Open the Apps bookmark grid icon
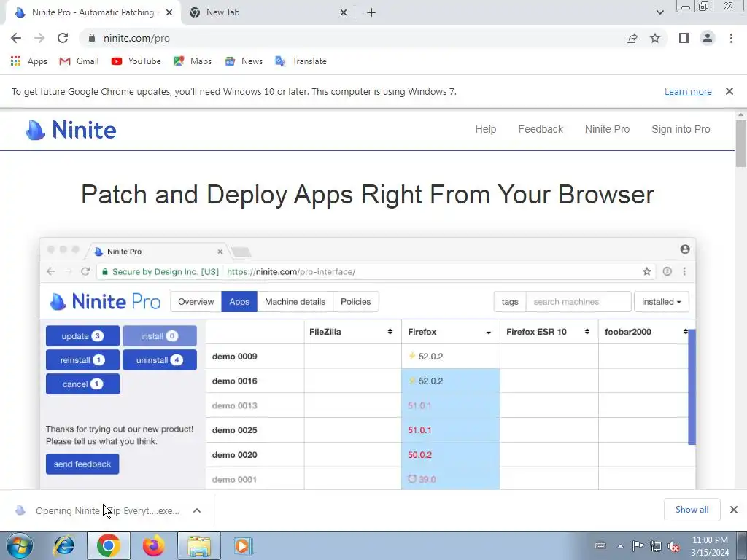The height and width of the screenshot is (560, 747). point(16,61)
